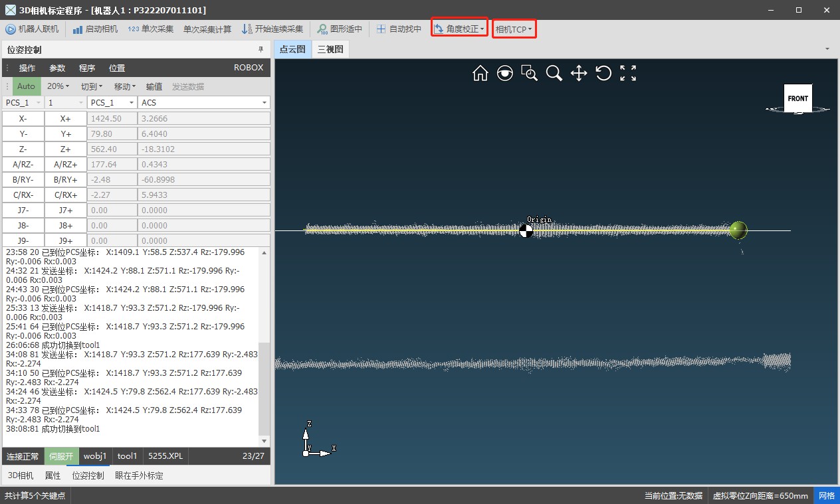Click the FRONT view cube face

click(797, 98)
